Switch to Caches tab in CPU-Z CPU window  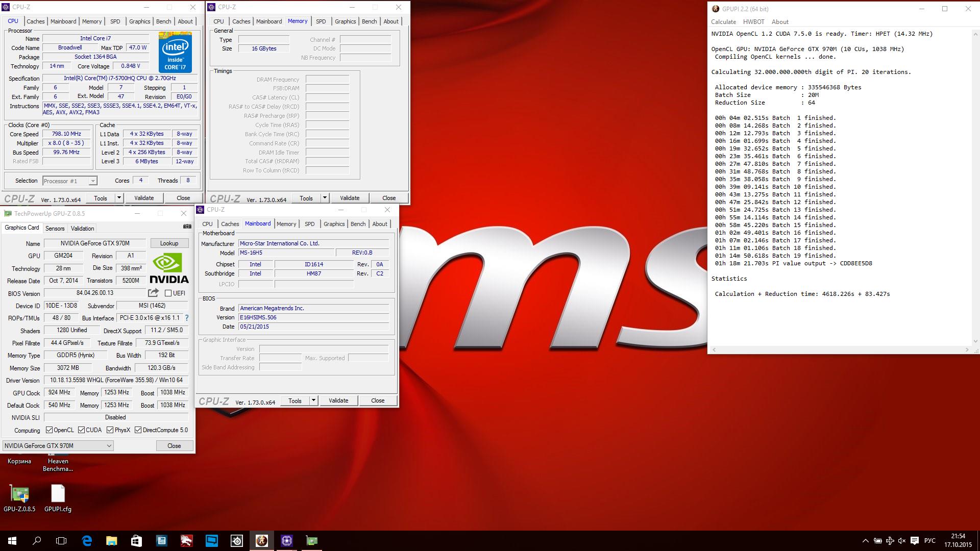coord(35,21)
